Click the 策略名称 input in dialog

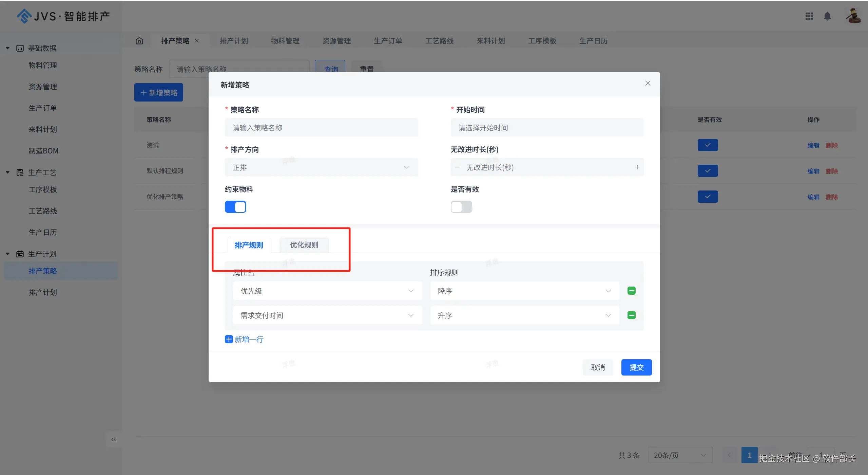(x=321, y=128)
